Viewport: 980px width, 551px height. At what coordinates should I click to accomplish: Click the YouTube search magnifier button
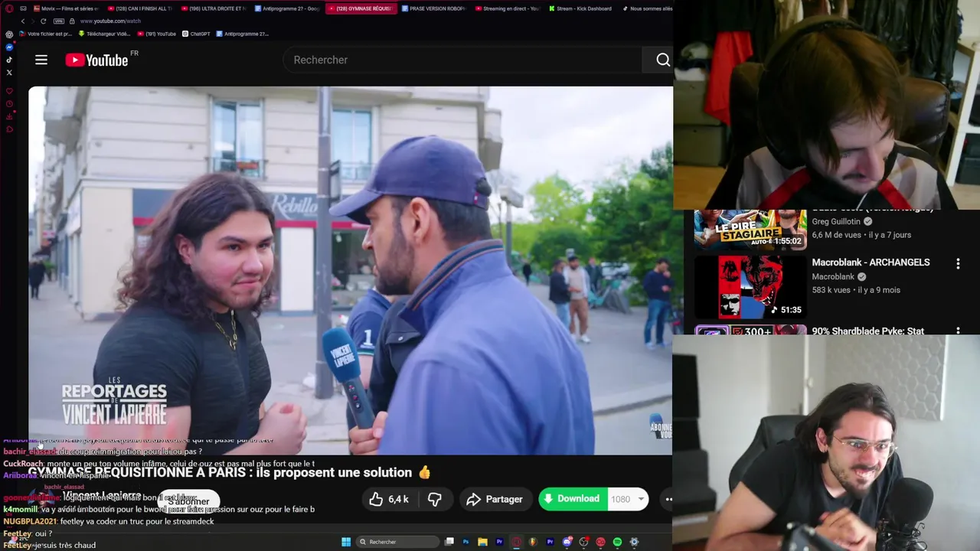(x=663, y=60)
